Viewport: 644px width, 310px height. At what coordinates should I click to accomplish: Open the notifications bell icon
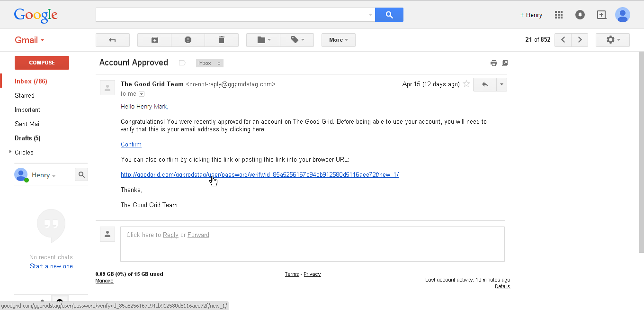tap(580, 15)
